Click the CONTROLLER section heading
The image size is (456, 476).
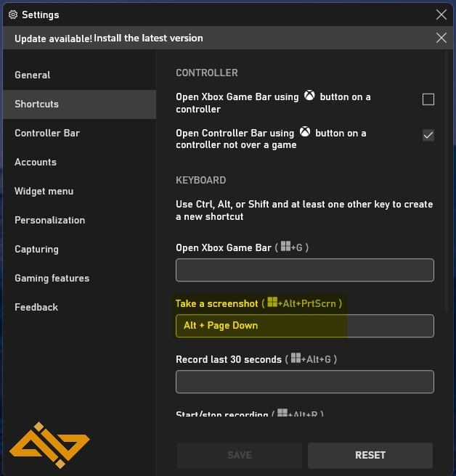pos(207,73)
